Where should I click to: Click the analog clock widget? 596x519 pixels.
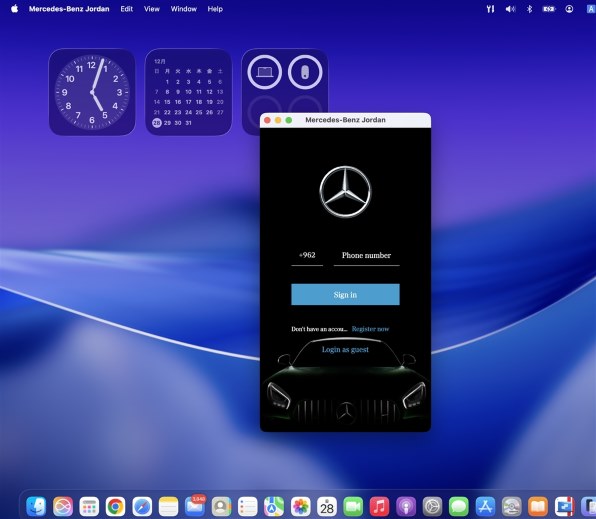(x=92, y=92)
